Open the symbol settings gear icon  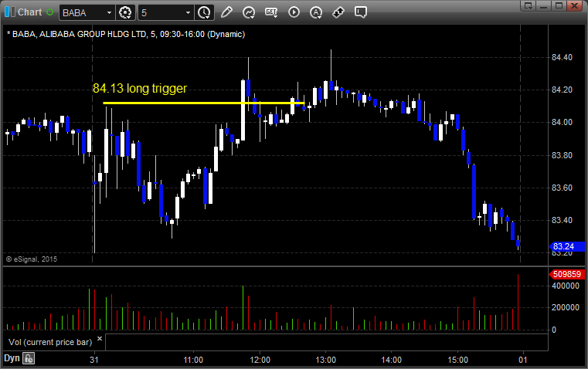[125, 12]
